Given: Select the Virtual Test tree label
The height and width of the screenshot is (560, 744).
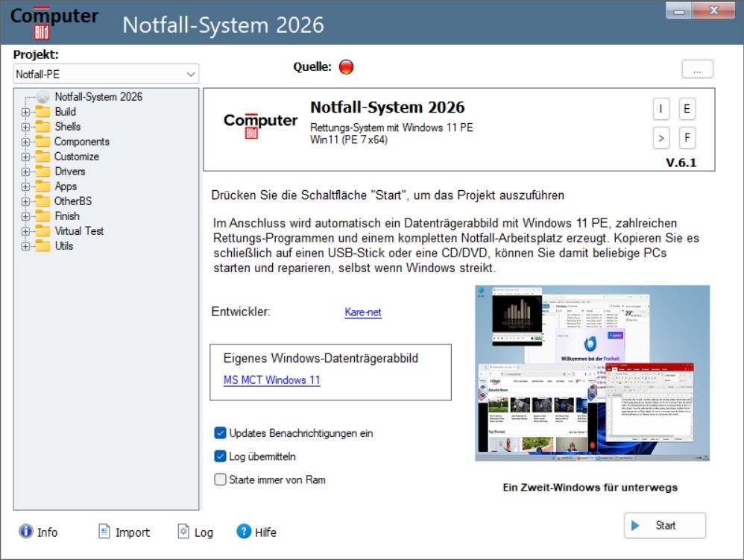Looking at the screenshot, I should [x=79, y=231].
